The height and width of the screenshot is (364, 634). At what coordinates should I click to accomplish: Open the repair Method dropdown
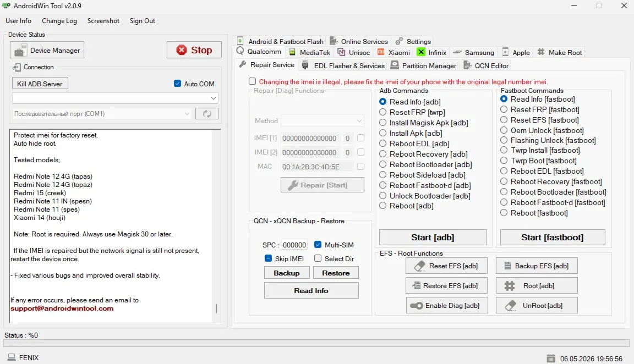323,121
